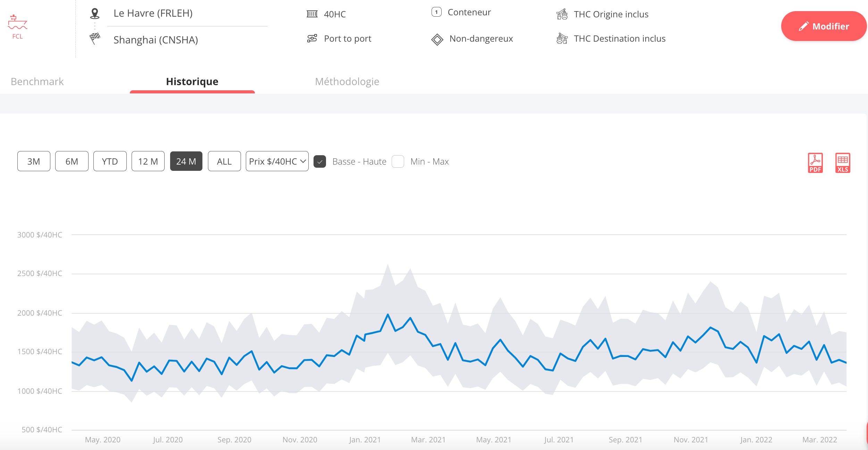Click the 3000 $/40HC axis label
Image resolution: width=868 pixels, height=450 pixels.
(x=40, y=235)
